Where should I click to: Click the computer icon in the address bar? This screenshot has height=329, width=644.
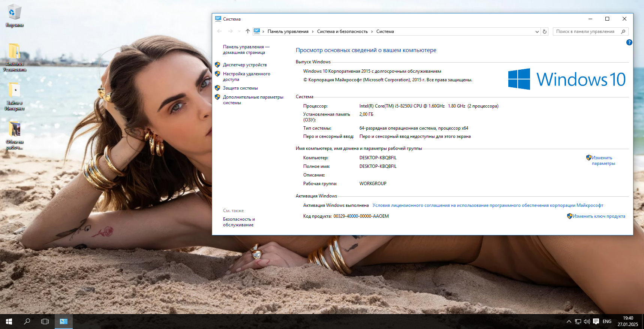point(257,31)
